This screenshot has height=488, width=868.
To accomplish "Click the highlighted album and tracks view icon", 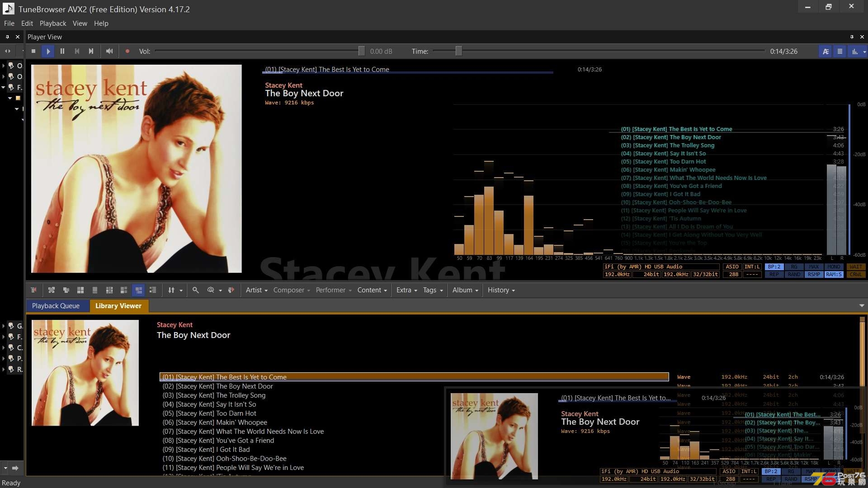I will point(138,290).
